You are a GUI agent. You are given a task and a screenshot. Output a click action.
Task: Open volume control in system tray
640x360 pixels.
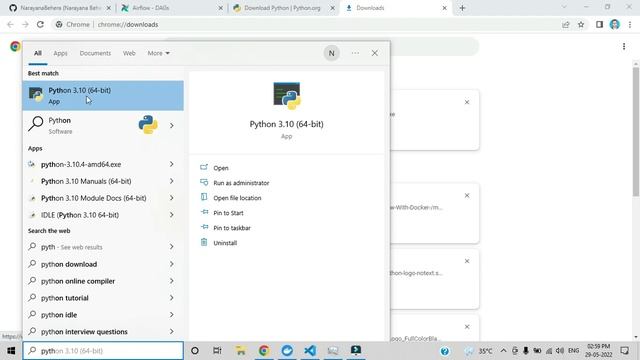pyautogui.click(x=560, y=351)
